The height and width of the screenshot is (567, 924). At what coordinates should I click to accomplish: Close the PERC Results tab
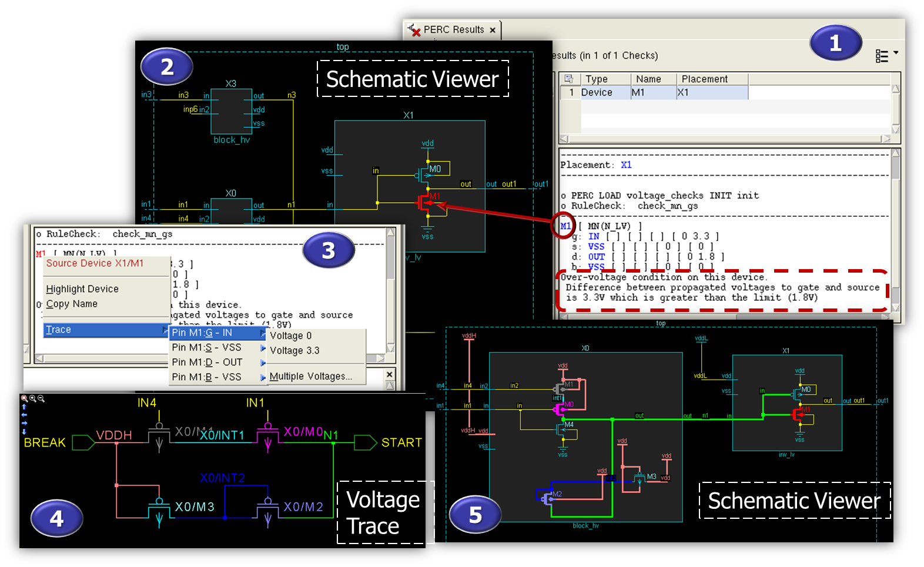pos(493,30)
